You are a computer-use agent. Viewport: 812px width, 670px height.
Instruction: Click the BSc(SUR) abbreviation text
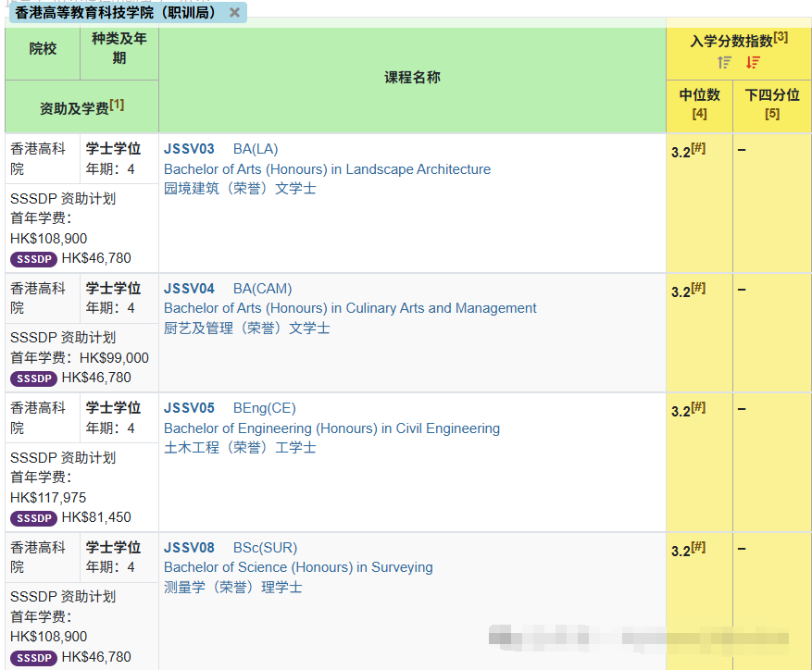[x=265, y=548]
